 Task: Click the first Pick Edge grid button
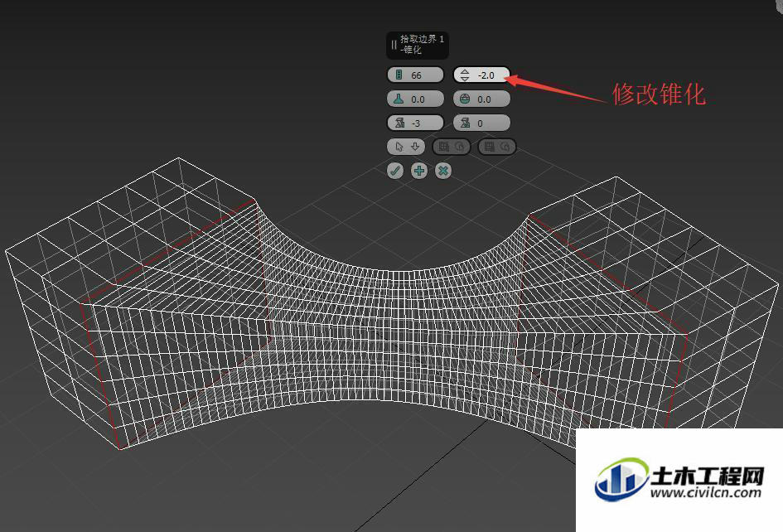pos(451,147)
